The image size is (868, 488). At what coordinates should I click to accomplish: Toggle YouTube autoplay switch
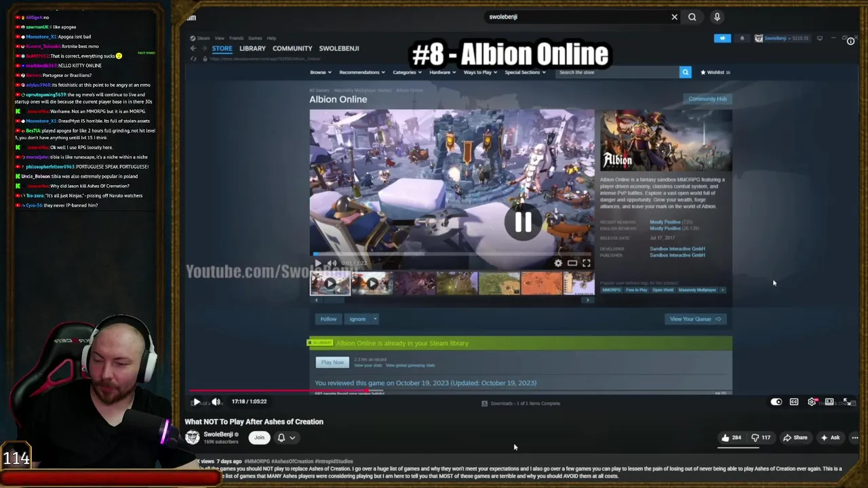[x=776, y=402]
